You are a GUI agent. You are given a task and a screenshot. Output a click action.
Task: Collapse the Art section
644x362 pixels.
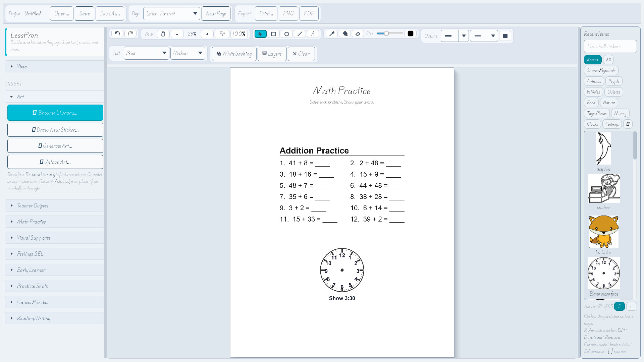pos(54,97)
